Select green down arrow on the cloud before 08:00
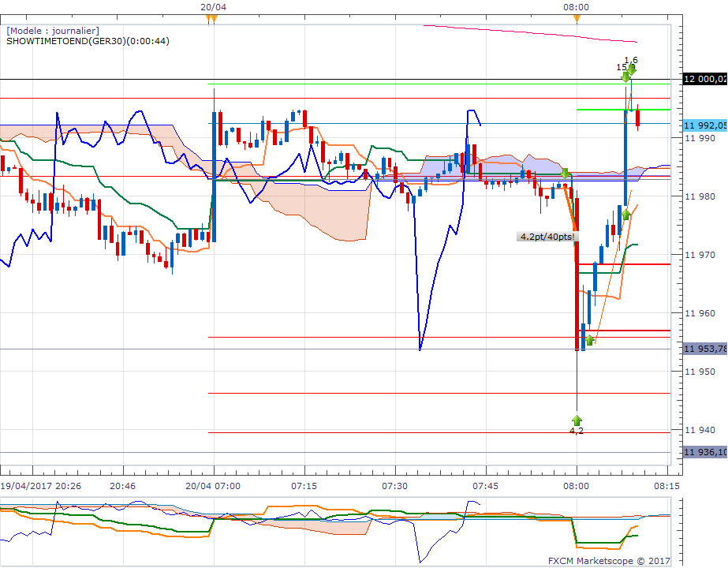The width and height of the screenshot is (728, 568). coord(566,173)
